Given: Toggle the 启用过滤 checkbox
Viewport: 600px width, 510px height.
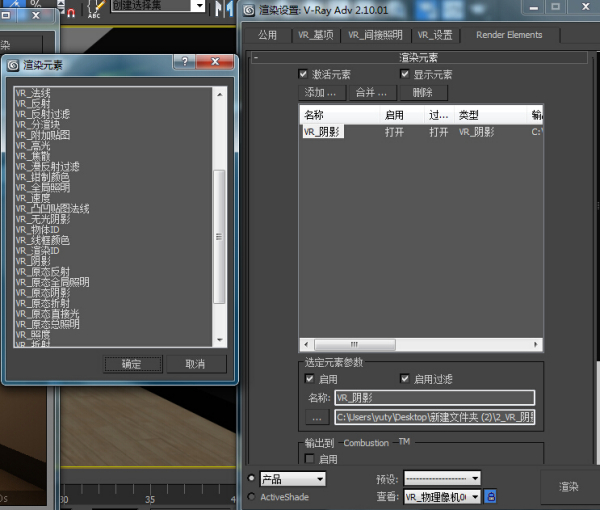Looking at the screenshot, I should click(x=404, y=379).
